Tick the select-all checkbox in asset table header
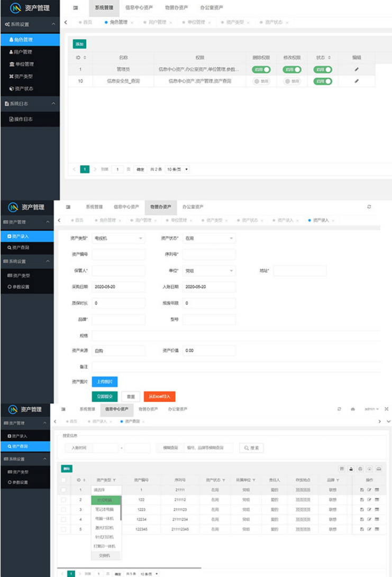 coord(63,480)
